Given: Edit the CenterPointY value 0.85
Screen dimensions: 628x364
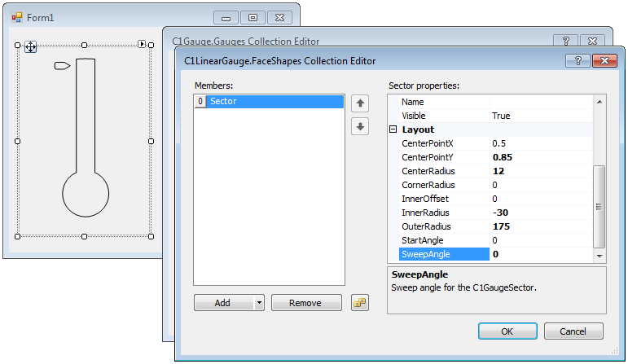Looking at the screenshot, I should (x=541, y=157).
